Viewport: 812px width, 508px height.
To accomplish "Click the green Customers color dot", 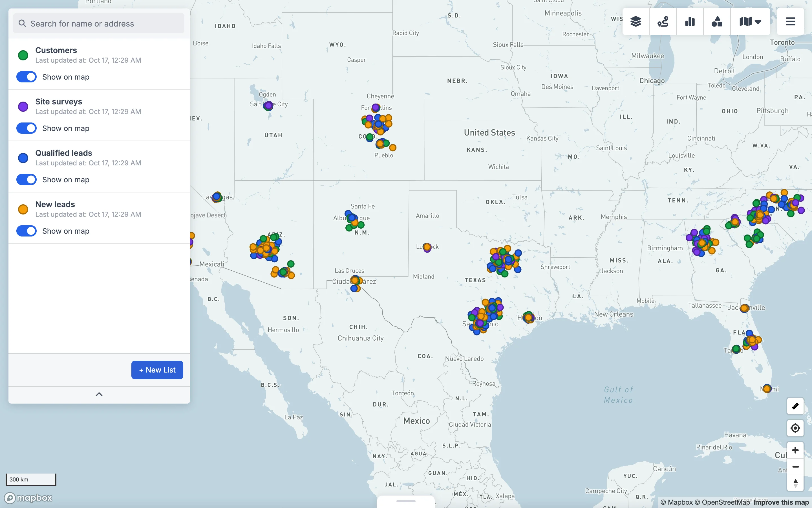I will tap(23, 55).
